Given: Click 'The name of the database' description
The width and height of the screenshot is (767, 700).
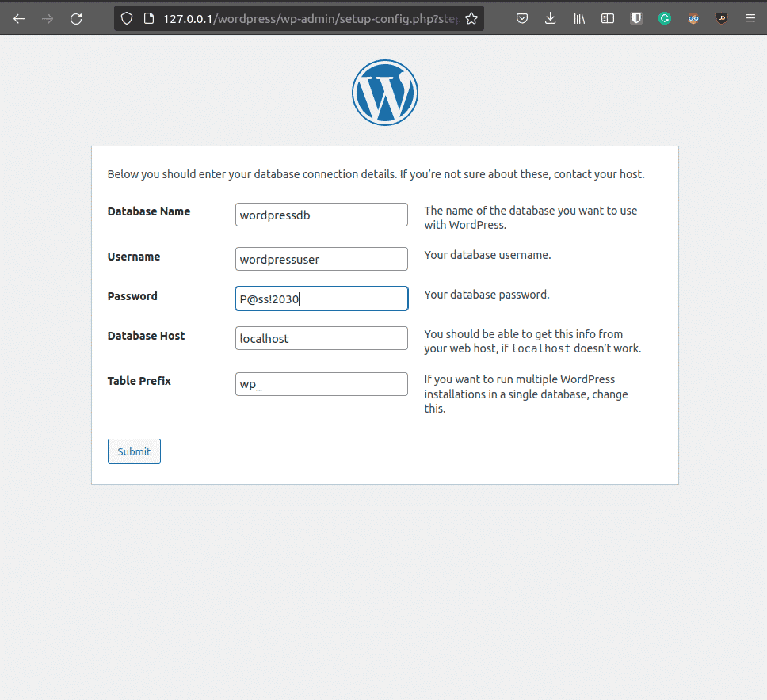Looking at the screenshot, I should 530,218.
